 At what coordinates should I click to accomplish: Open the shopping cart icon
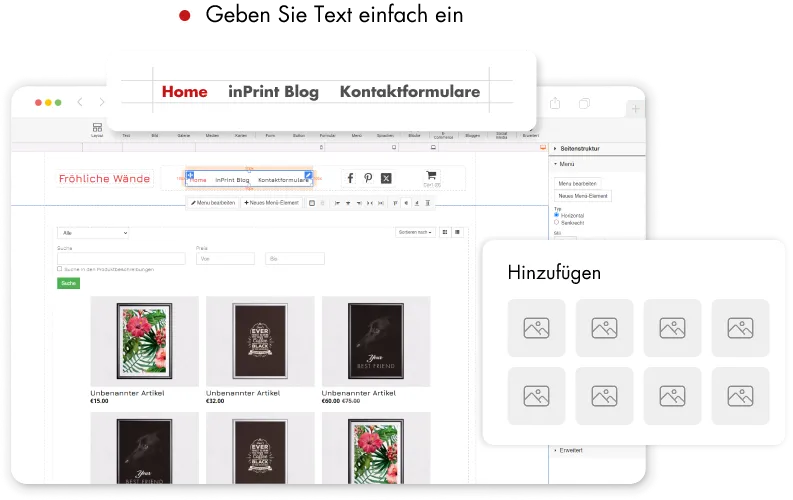[431, 175]
